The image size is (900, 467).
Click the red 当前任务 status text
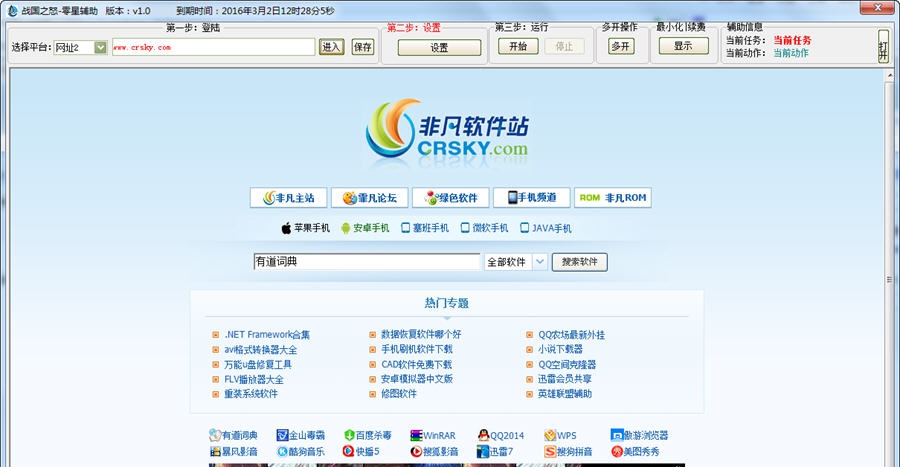[792, 40]
